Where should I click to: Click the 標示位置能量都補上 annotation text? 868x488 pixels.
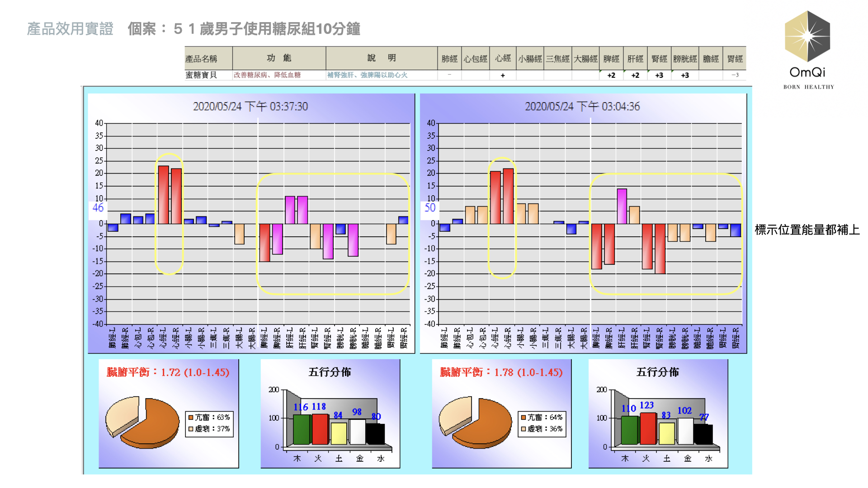(807, 230)
